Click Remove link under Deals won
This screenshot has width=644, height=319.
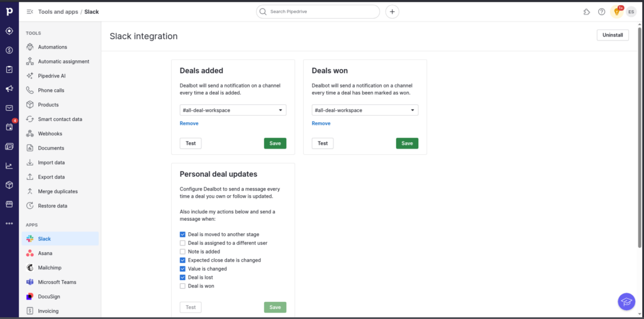click(321, 123)
